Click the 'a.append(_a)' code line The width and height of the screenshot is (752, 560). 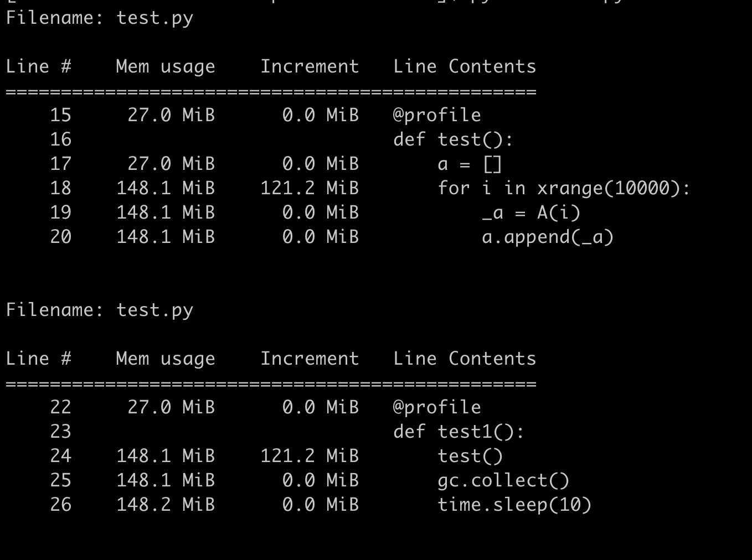[548, 237]
